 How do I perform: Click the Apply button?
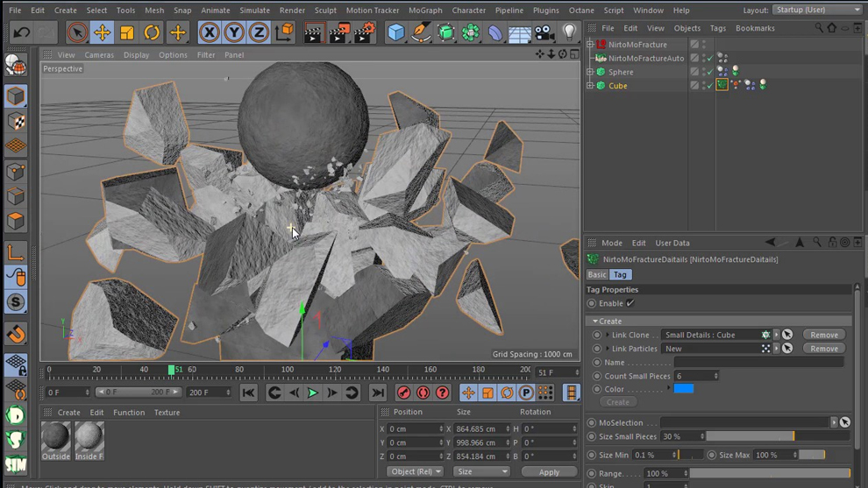tap(549, 472)
